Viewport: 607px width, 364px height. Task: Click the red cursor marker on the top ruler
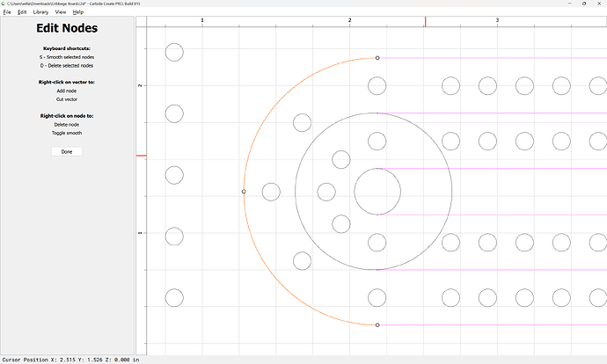click(426, 22)
